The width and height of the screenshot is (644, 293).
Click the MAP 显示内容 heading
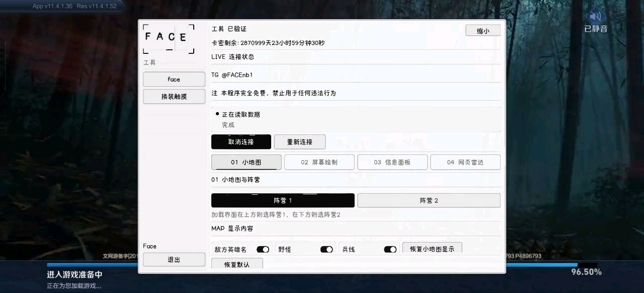pos(232,229)
